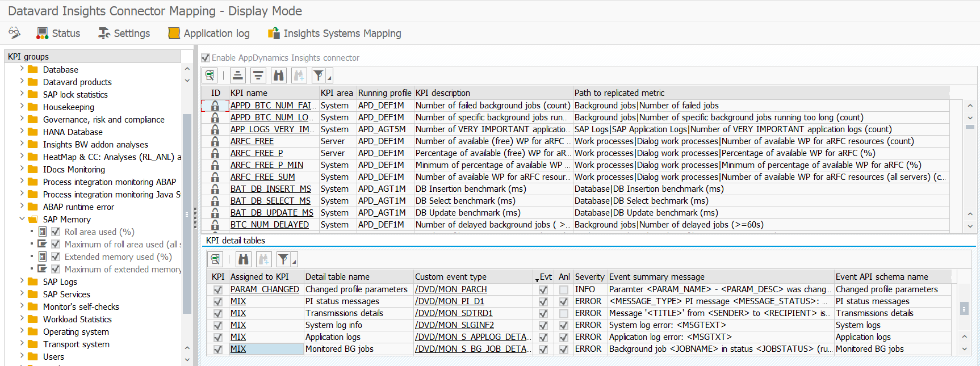The height and width of the screenshot is (366, 980).
Task: Click Find next icon in KPI detail tables toolbar
Action: tap(264, 259)
